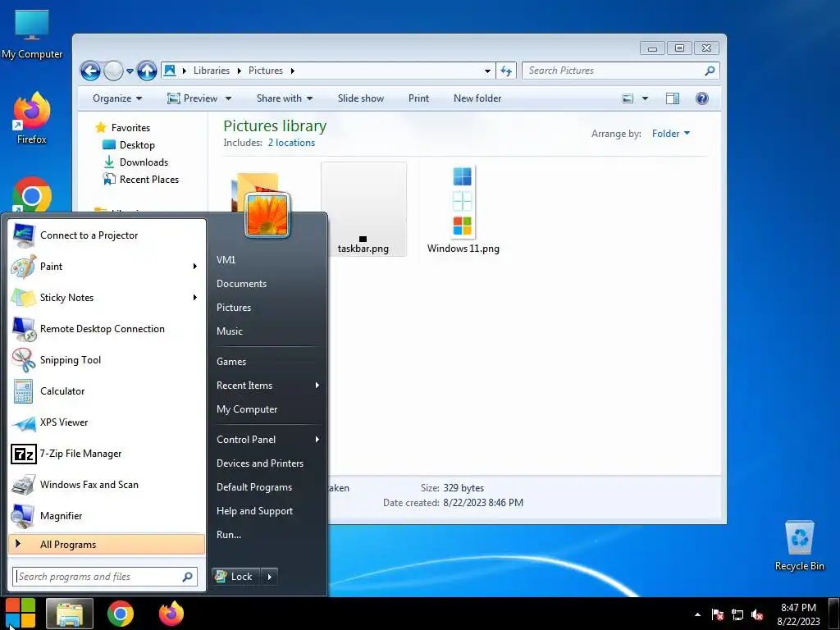Open Windows Fax and Scan

click(x=107, y=485)
